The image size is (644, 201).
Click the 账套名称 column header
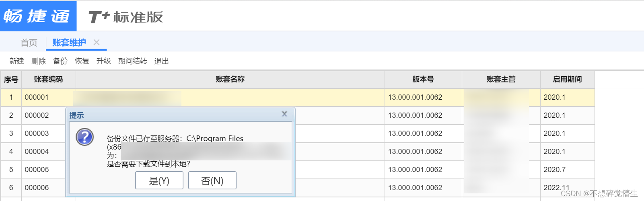coord(230,80)
